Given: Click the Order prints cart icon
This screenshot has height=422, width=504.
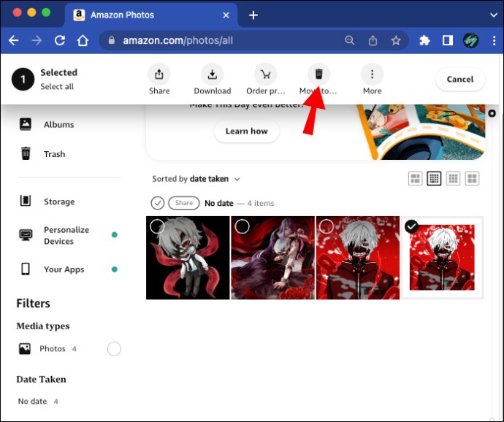Looking at the screenshot, I should (265, 74).
